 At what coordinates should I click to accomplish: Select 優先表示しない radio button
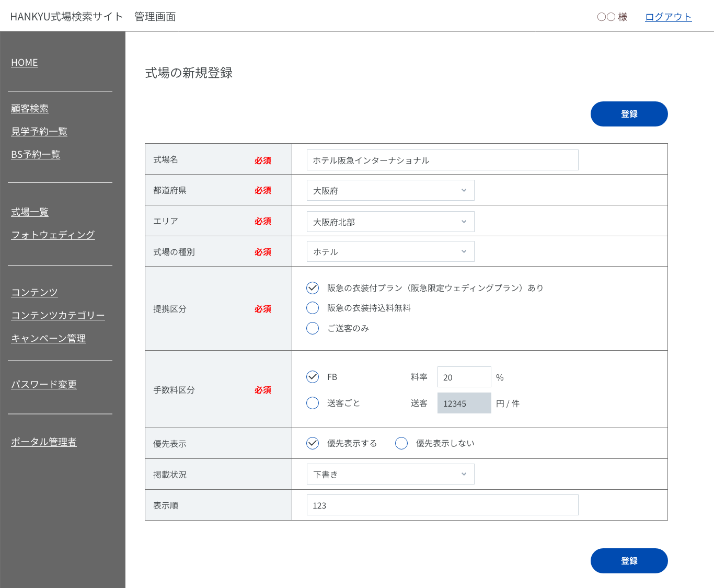[401, 443]
